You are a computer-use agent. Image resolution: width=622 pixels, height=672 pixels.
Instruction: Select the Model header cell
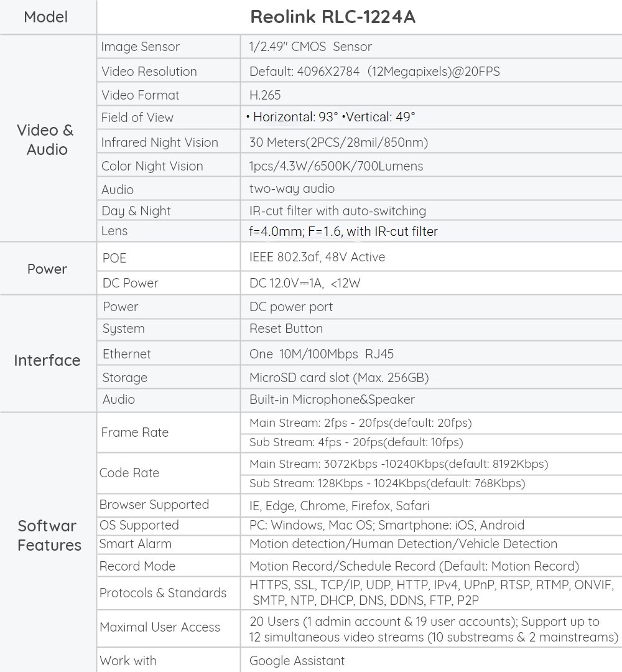click(46, 17)
